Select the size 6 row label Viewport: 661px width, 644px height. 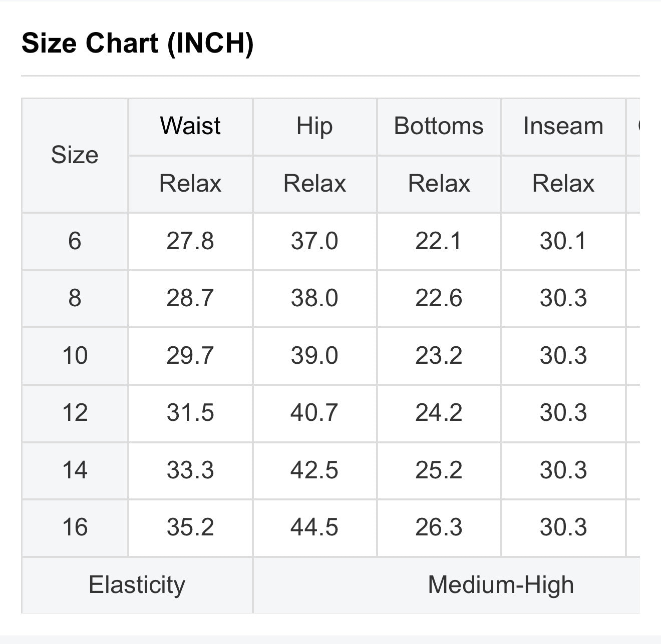(x=75, y=241)
